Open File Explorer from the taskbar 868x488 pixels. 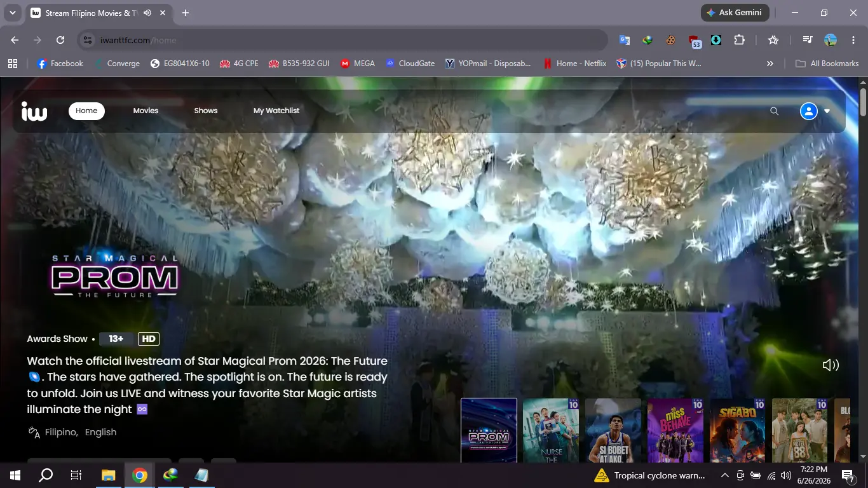(109, 475)
